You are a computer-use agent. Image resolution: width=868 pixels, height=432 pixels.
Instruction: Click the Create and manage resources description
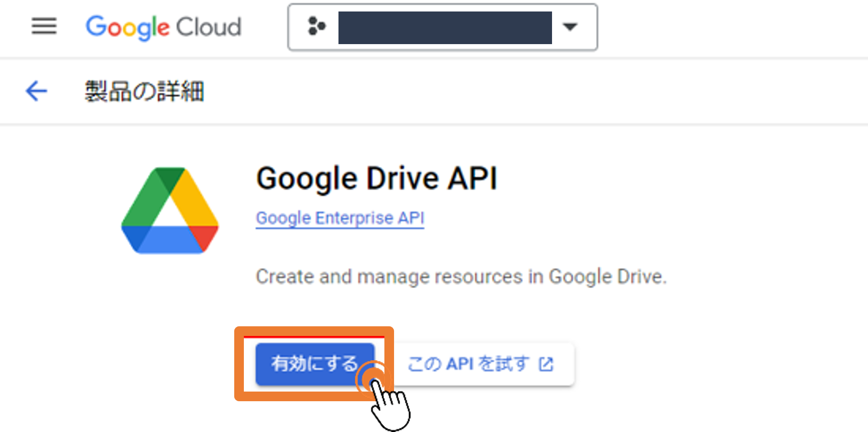tap(461, 277)
